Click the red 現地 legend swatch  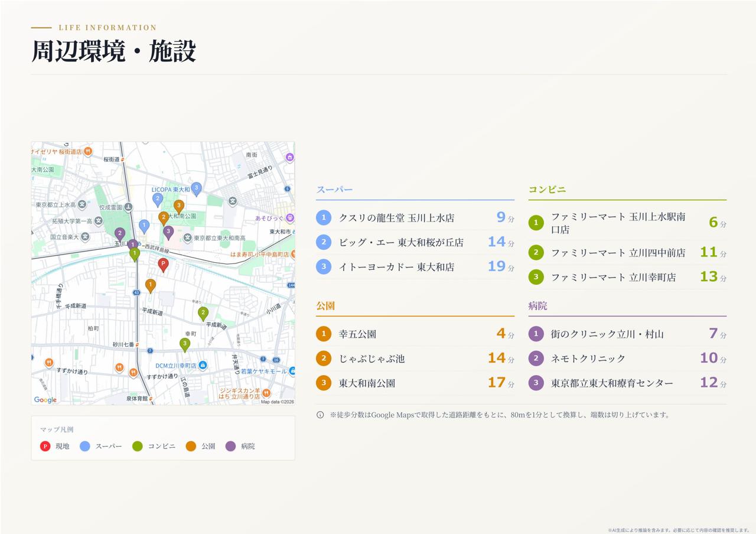coord(45,446)
